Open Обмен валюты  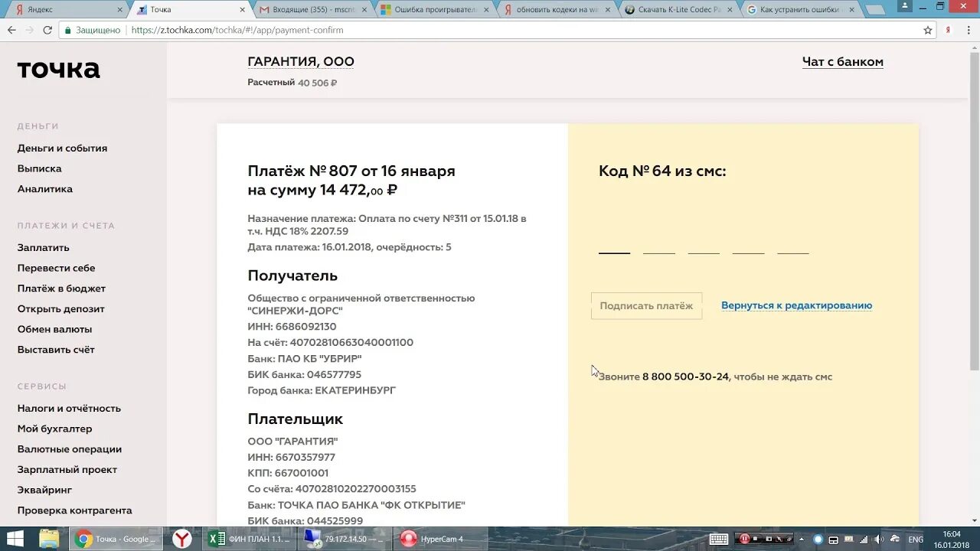[54, 329]
